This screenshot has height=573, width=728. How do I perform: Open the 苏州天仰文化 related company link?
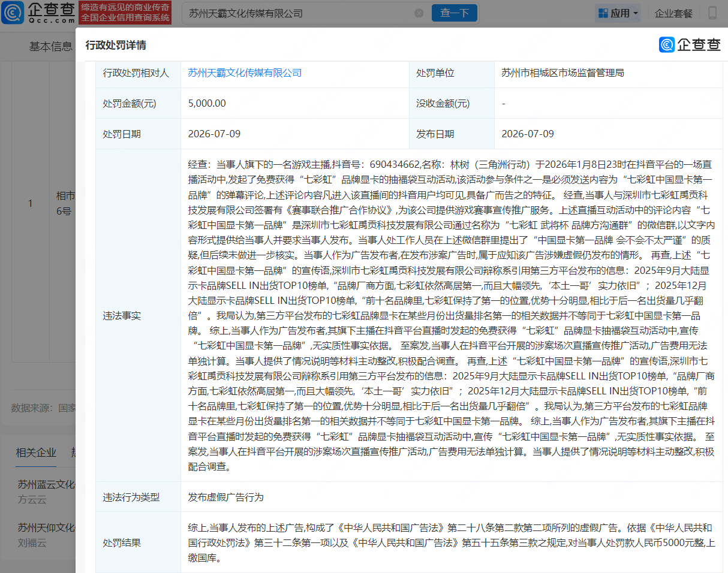pos(46,527)
